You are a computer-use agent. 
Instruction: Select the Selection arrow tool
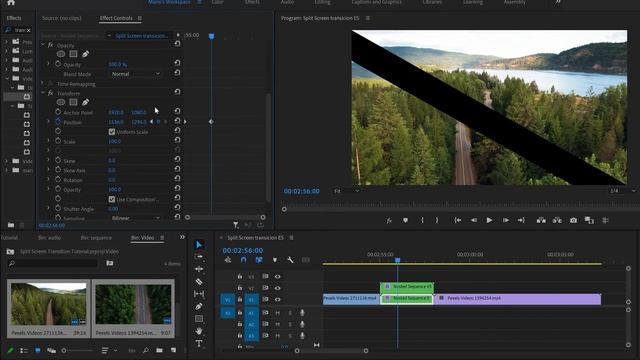[199, 244]
